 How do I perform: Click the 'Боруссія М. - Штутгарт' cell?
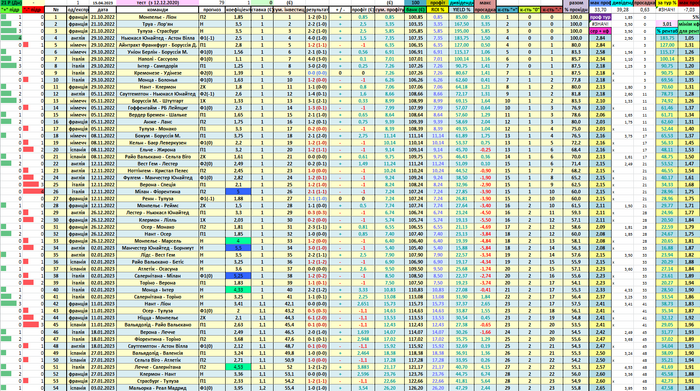[x=158, y=101]
